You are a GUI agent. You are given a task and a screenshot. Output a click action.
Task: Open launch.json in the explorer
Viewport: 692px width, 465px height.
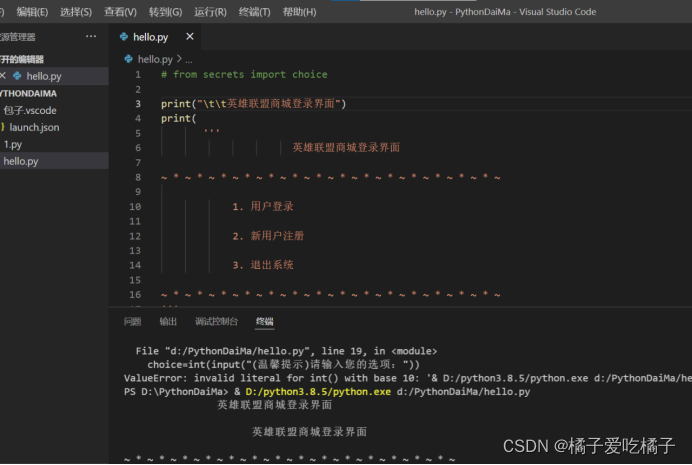point(34,128)
